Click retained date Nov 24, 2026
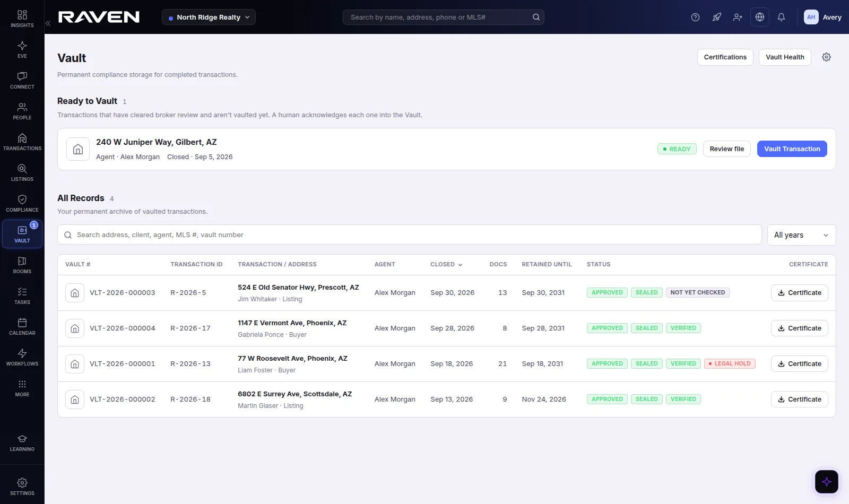The width and height of the screenshot is (849, 504). click(543, 399)
